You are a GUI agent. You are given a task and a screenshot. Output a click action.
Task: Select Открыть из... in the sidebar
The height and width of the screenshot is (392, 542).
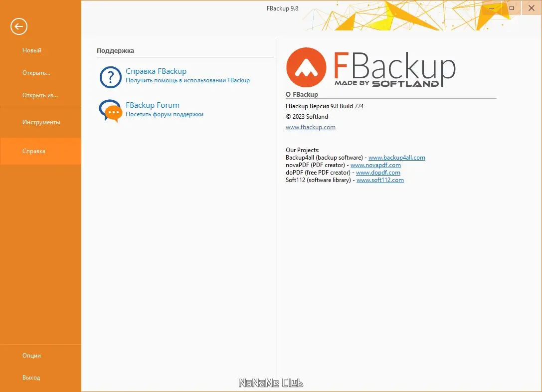point(40,95)
